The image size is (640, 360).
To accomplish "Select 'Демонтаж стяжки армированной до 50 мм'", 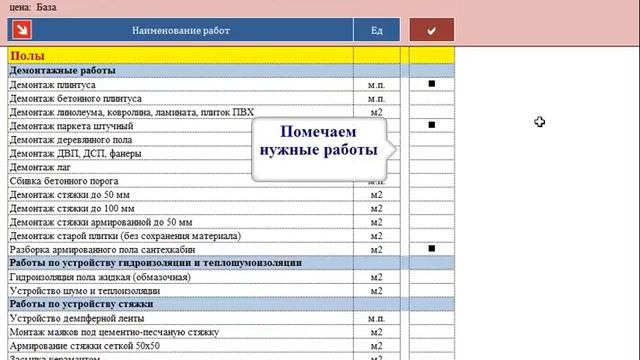I will coord(101,222).
